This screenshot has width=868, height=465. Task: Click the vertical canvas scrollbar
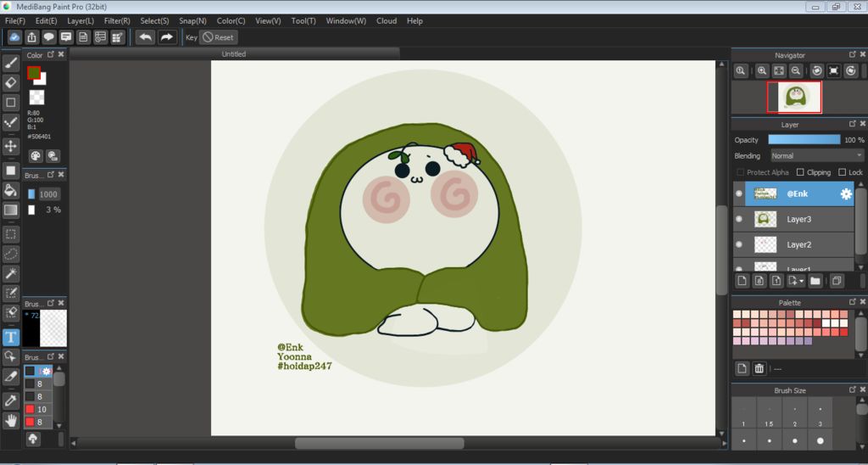(x=721, y=250)
